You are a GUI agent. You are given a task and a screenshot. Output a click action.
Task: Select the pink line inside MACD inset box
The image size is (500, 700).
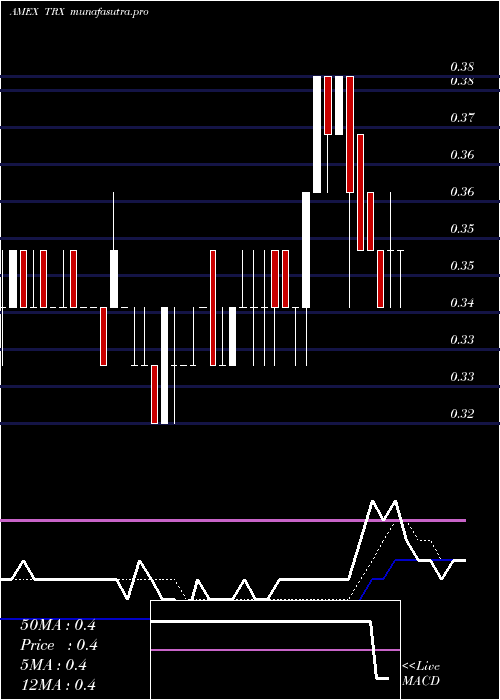[275, 650]
